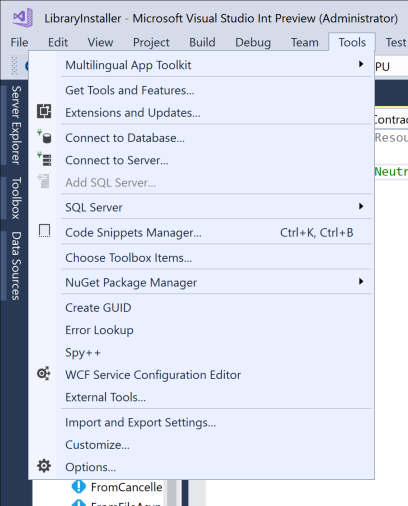Click the Visual Studio logo icon
408x506 pixels.
[23, 18]
